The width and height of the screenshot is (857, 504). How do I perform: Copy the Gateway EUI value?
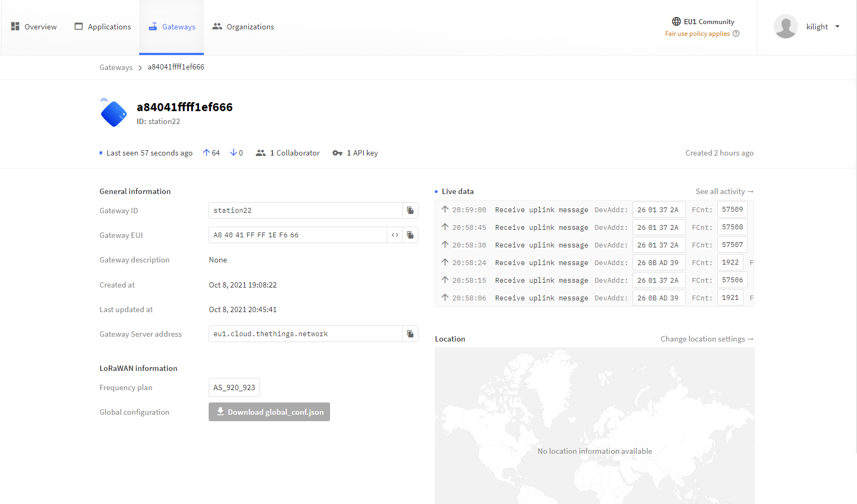coord(410,235)
